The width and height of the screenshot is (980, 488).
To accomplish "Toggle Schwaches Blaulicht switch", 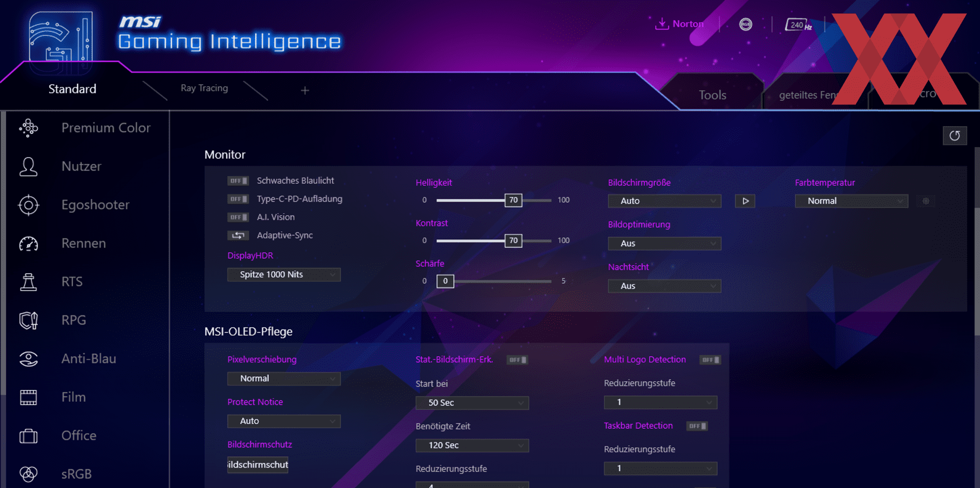I will pos(238,181).
